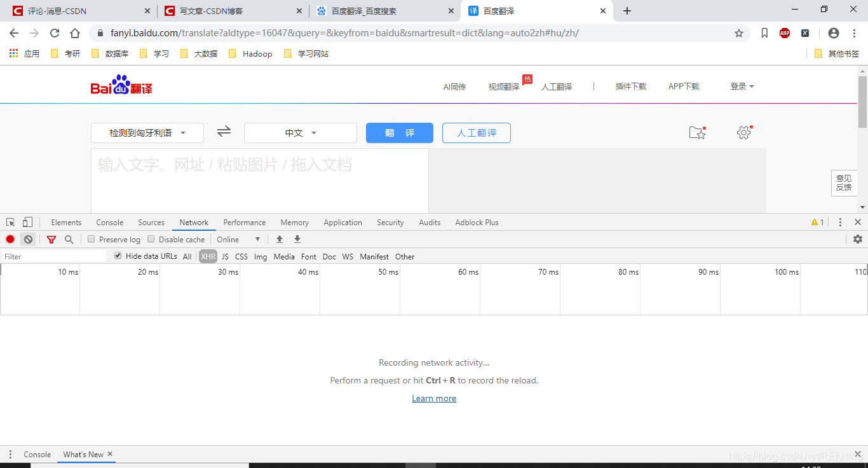
Task: Open the Chrome profile avatar icon
Action: tap(834, 33)
